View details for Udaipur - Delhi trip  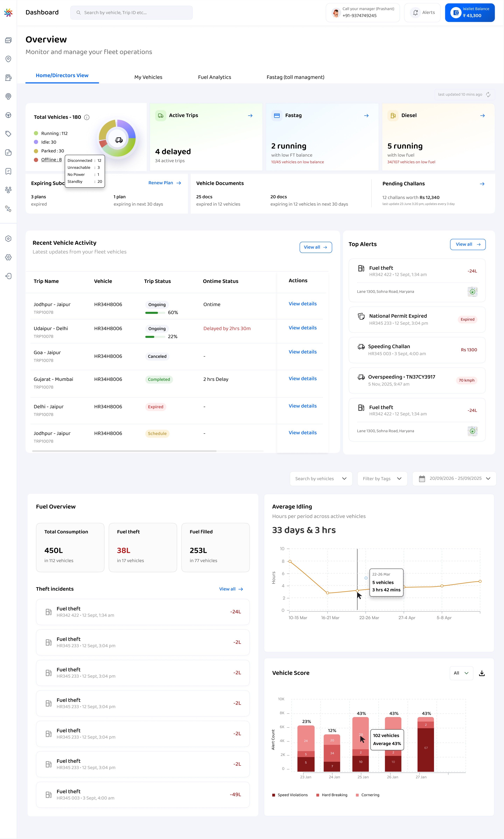(x=303, y=328)
